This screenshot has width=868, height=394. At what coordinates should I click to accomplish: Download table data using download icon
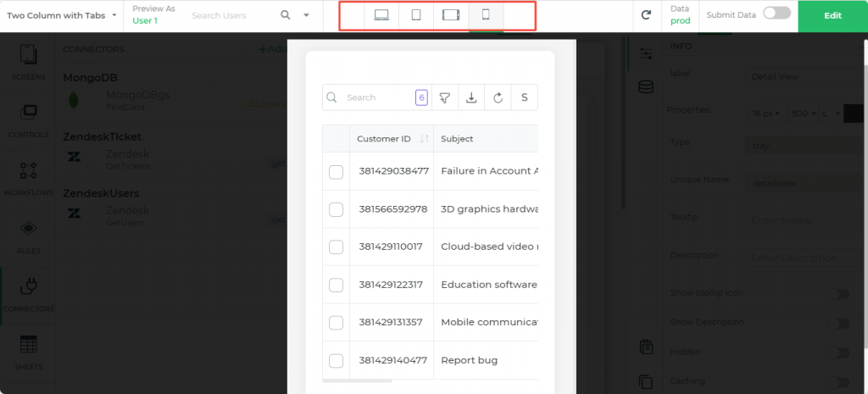(471, 97)
